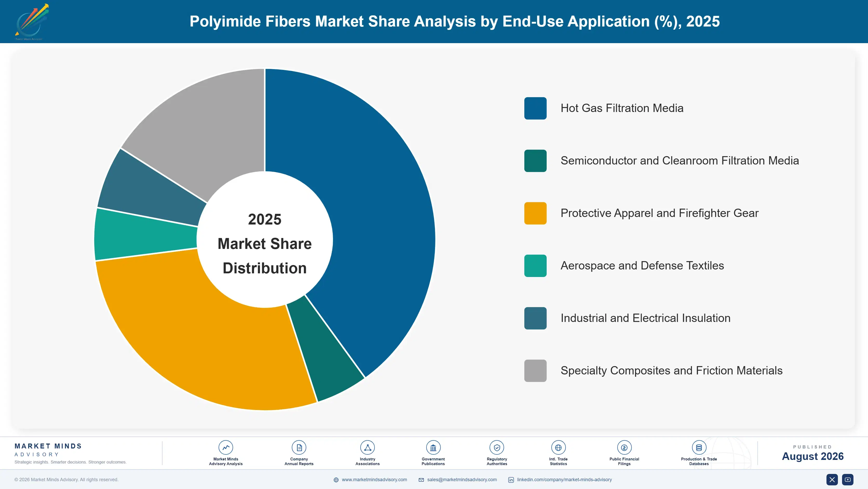Open the linkedin.com/company/market-minds-advisory link
Screen dimensions: 868x489
(564, 480)
